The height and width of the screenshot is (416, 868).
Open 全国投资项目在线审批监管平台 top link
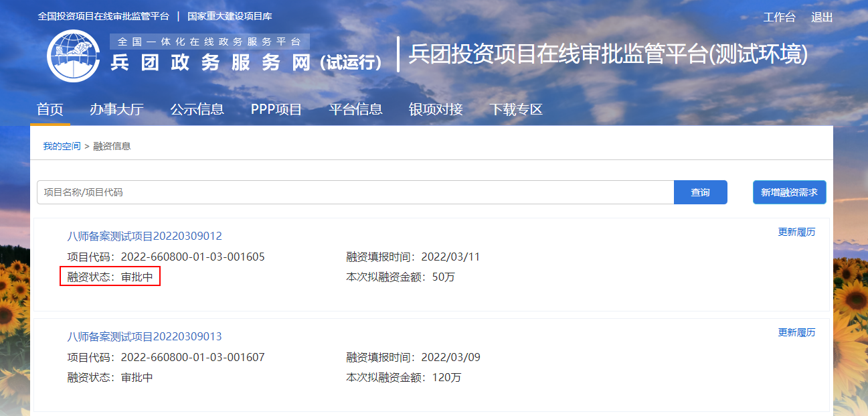[104, 16]
